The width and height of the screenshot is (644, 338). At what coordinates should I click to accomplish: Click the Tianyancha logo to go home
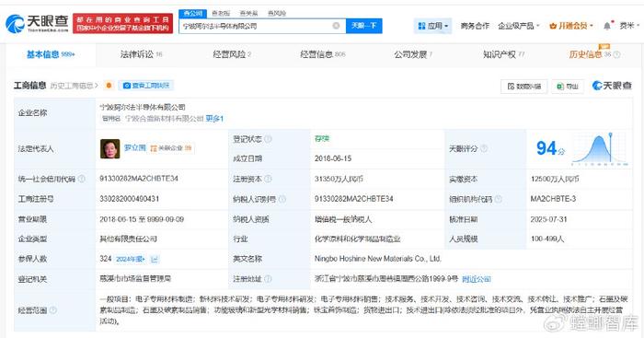[x=37, y=23]
